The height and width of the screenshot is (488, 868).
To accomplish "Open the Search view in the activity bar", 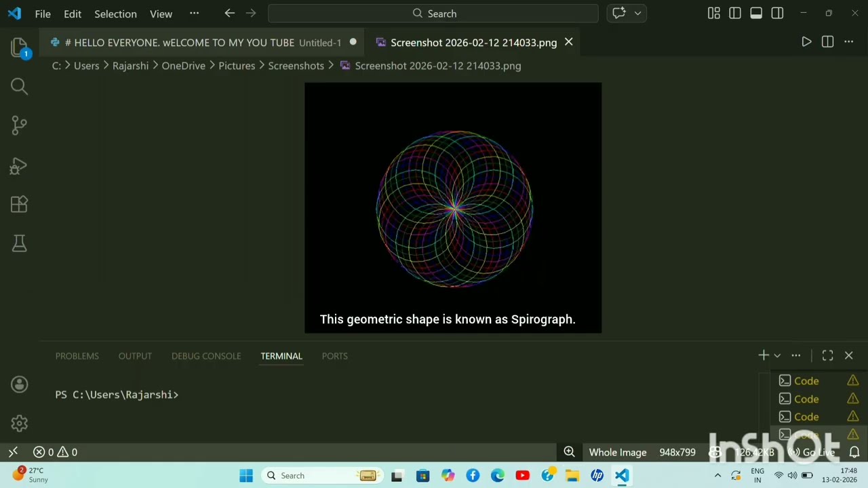I will pyautogui.click(x=19, y=86).
